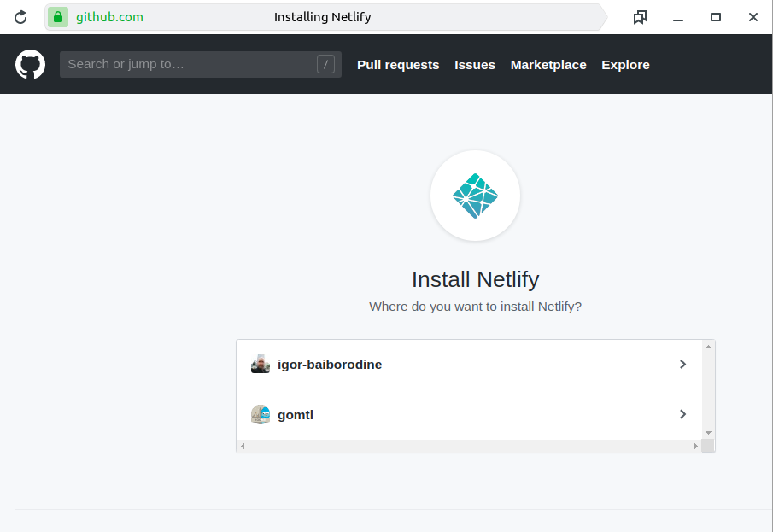This screenshot has height=532, width=773.
Task: Click the gomtl organization avatar
Action: click(261, 414)
